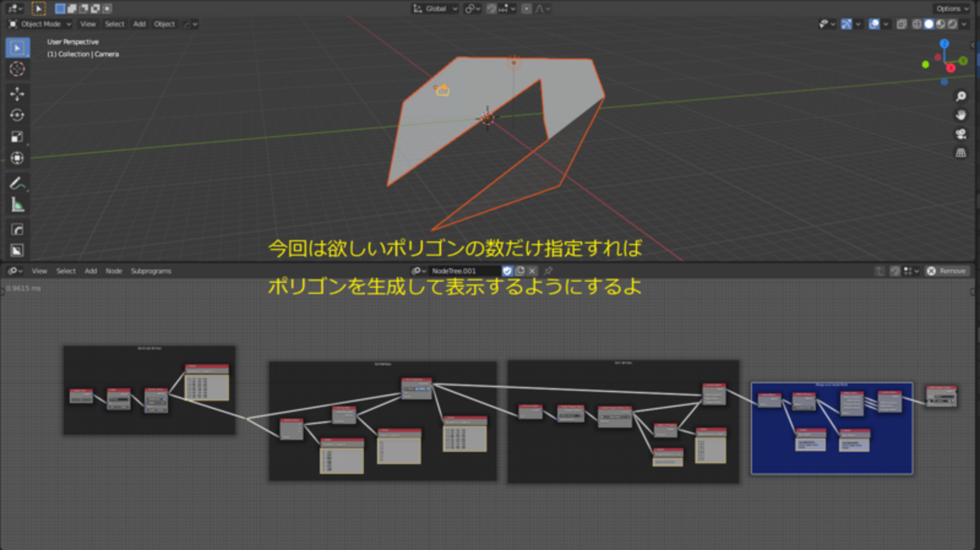Toggle snapping in node editor header
The width and height of the screenshot is (980, 550).
[x=895, y=271]
